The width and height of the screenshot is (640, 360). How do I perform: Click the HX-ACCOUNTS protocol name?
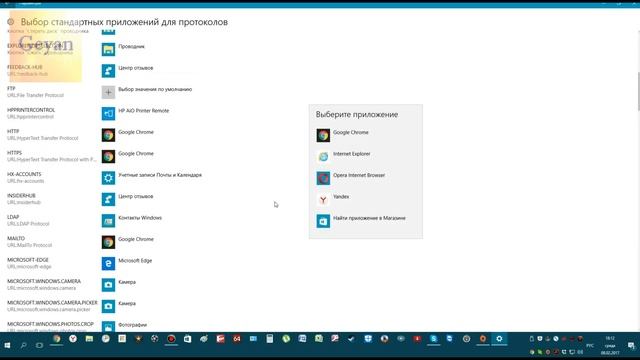click(24, 174)
